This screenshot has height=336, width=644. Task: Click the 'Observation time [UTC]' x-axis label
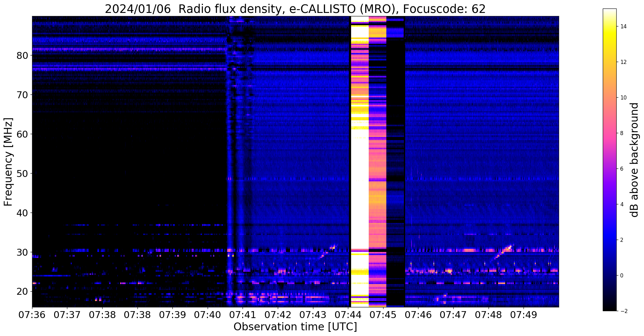coord(295,327)
